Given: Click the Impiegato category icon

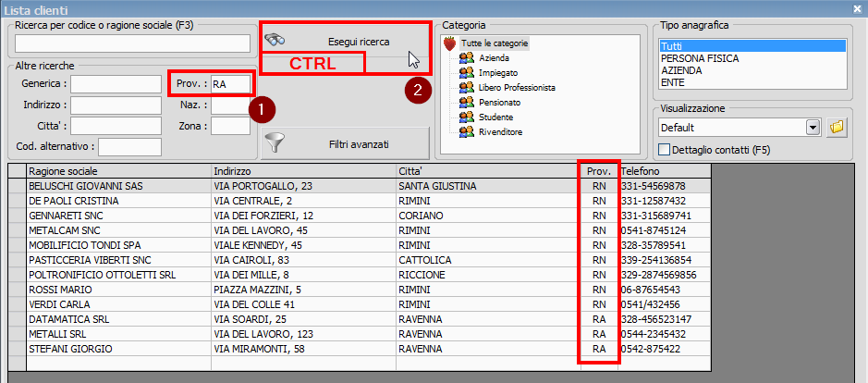Looking at the screenshot, I should (x=466, y=72).
